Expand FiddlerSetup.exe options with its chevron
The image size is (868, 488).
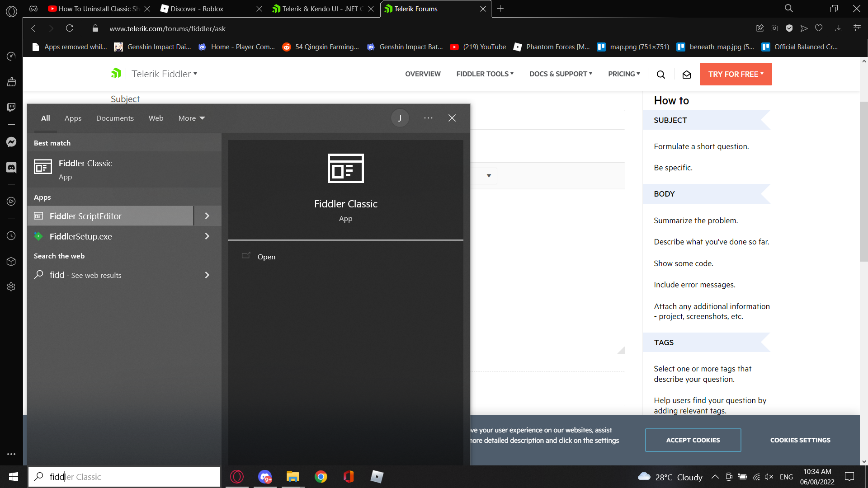tap(207, 236)
